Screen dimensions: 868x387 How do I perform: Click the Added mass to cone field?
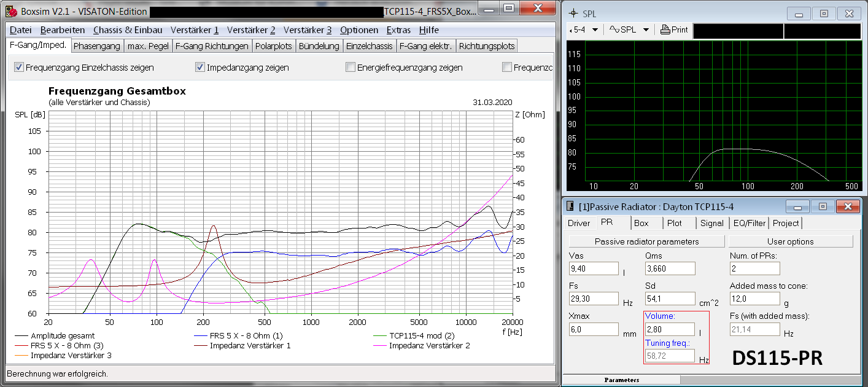[754, 299]
